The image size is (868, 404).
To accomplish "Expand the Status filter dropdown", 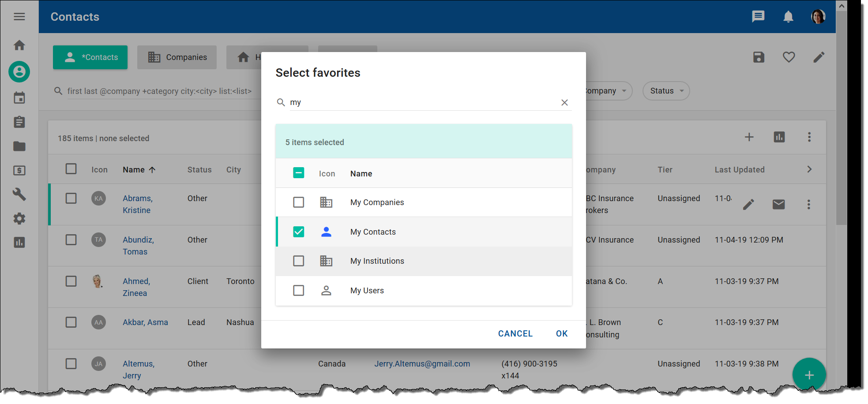I will coord(666,91).
